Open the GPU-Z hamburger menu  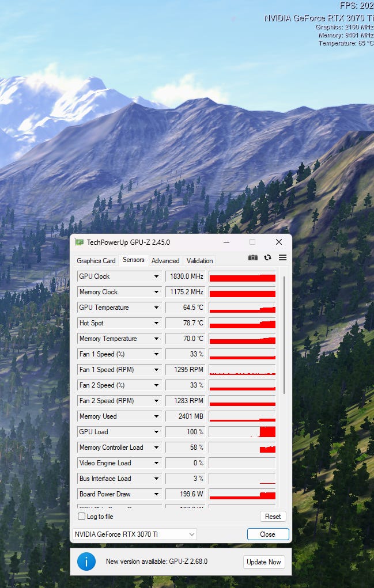pyautogui.click(x=282, y=257)
